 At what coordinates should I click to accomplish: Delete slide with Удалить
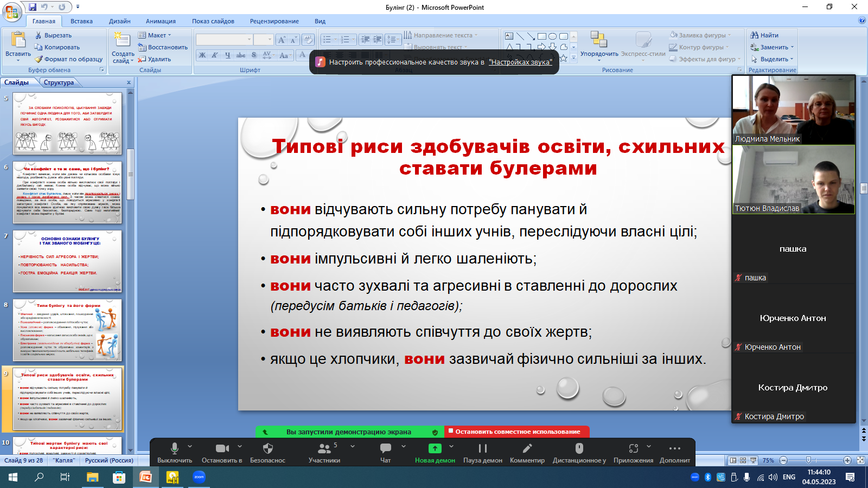pyautogui.click(x=155, y=59)
